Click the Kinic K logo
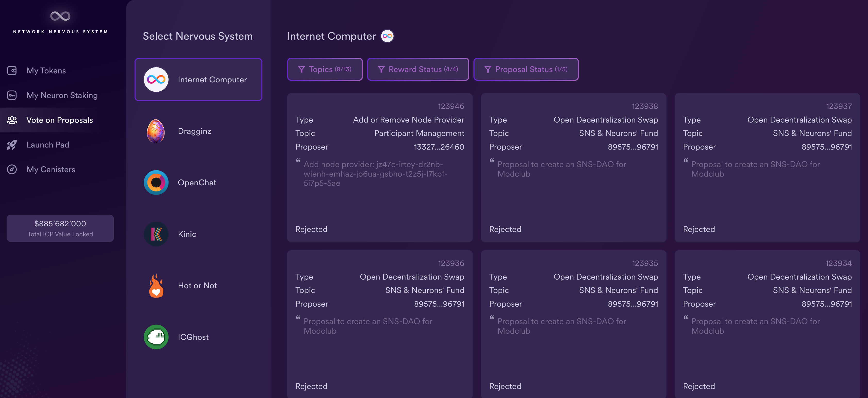The image size is (868, 398). coord(156,234)
